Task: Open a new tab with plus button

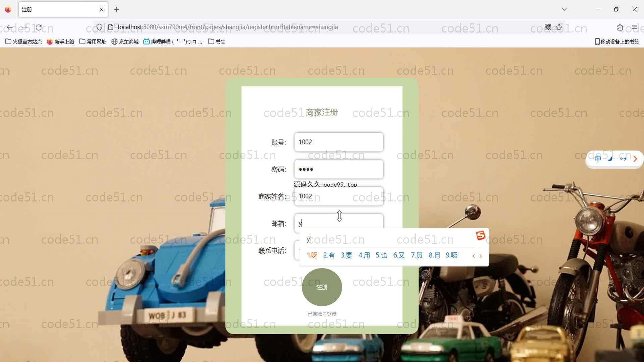Action: [116, 9]
